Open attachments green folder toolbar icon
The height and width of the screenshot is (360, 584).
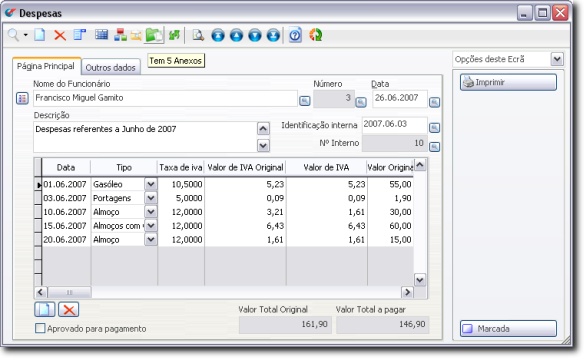(154, 35)
